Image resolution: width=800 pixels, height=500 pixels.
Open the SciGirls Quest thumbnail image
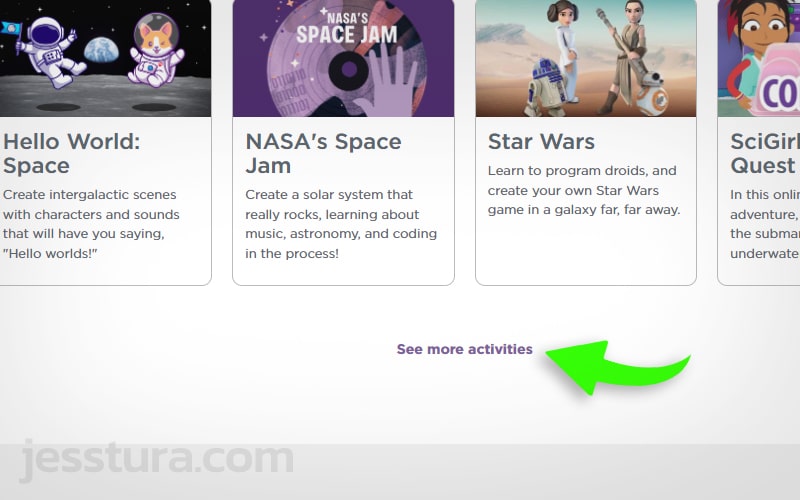click(x=759, y=58)
